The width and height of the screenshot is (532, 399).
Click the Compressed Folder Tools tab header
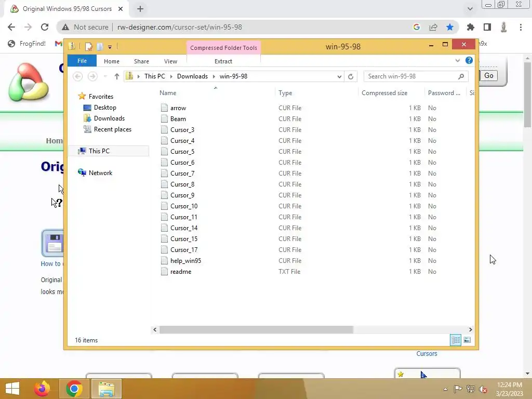223,48
